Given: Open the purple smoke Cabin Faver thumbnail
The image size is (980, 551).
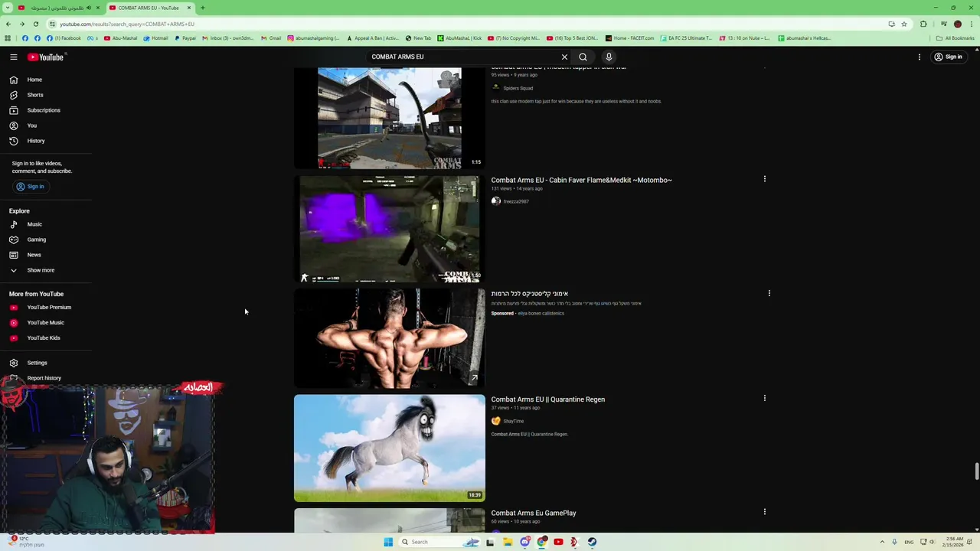Looking at the screenshot, I should (x=389, y=229).
